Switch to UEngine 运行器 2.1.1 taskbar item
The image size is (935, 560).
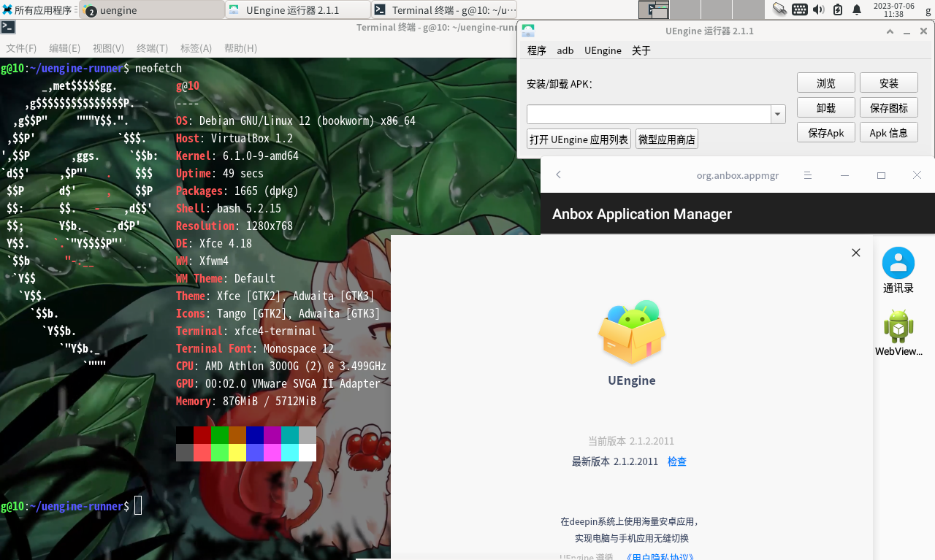pyautogui.click(x=297, y=9)
